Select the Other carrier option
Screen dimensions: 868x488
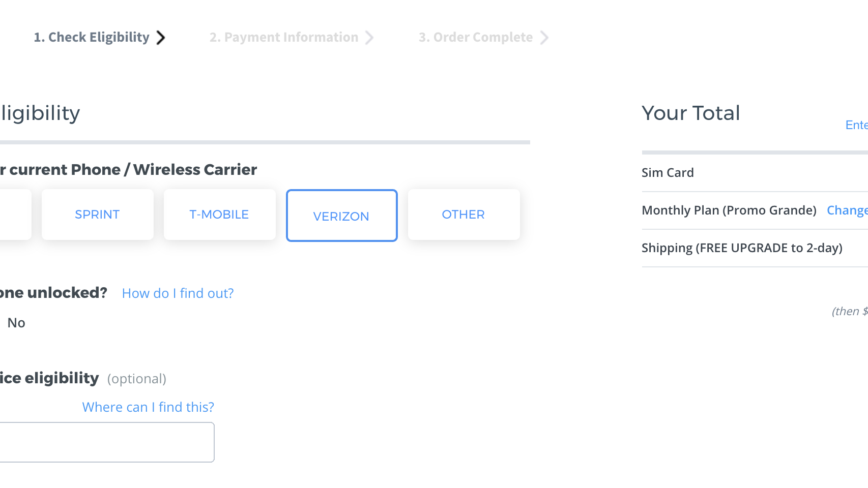tap(464, 215)
